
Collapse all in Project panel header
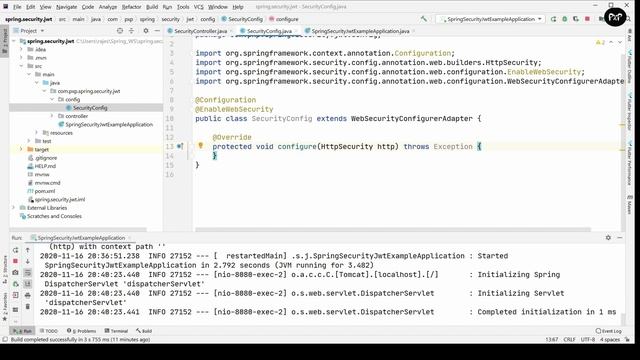131,31
